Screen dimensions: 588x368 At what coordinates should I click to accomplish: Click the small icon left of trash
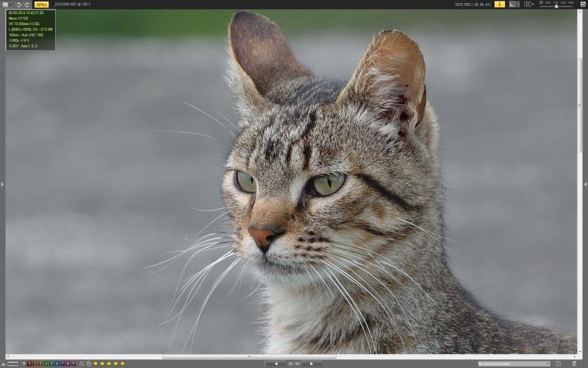coord(558,364)
